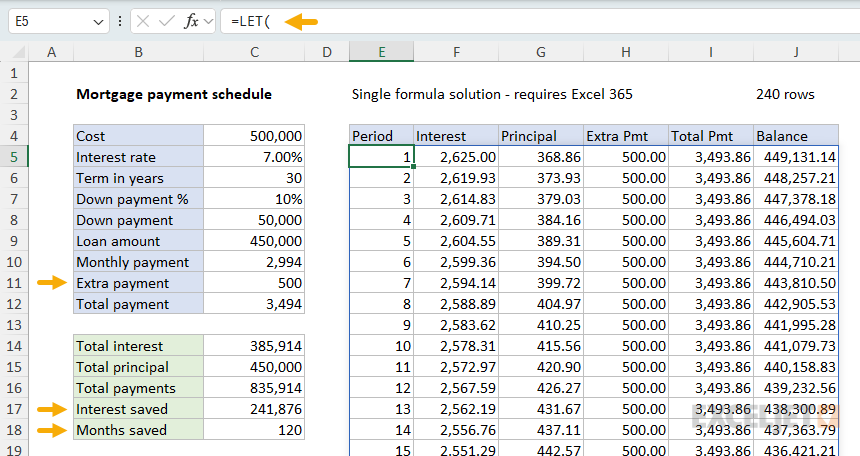Click the Interest saved value 241,876
The height and width of the screenshot is (456, 860).
(x=254, y=409)
